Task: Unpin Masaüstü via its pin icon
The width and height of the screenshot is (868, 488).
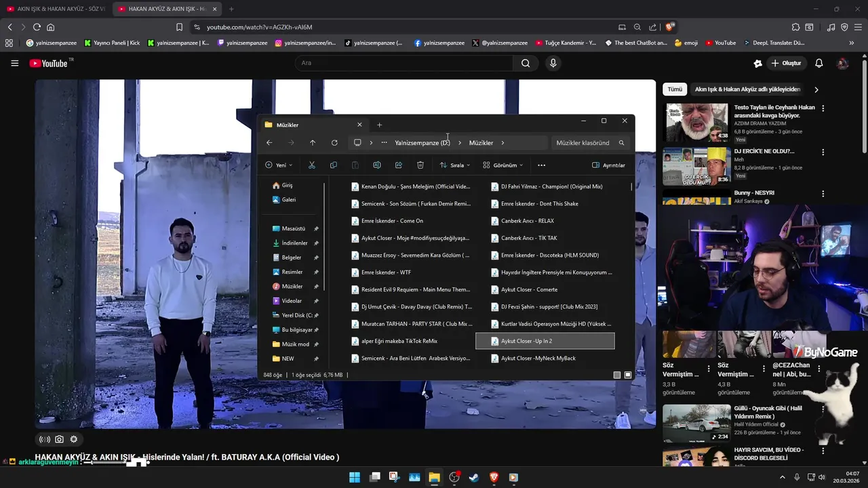Action: pos(316,229)
